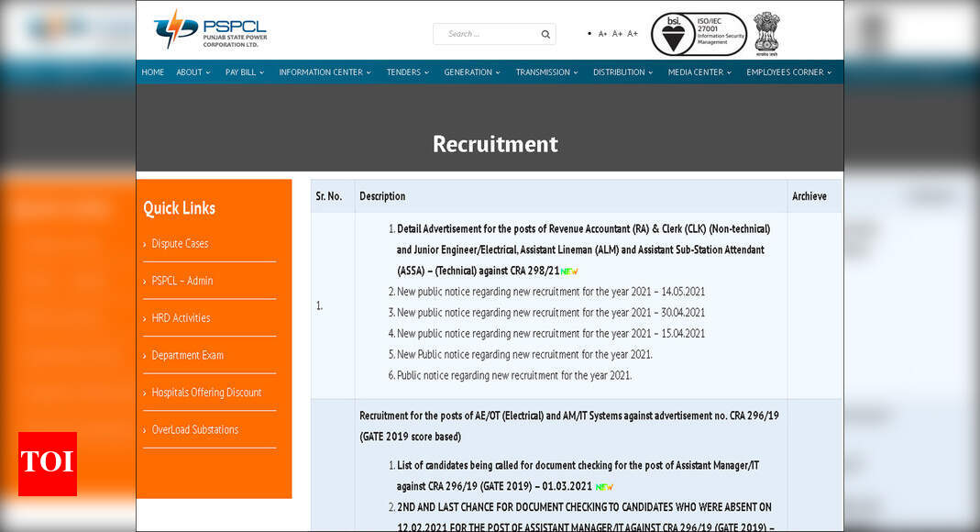The width and height of the screenshot is (980, 532).
Task: Open the INFORMATION CENTER dropdown
Action: (x=325, y=72)
